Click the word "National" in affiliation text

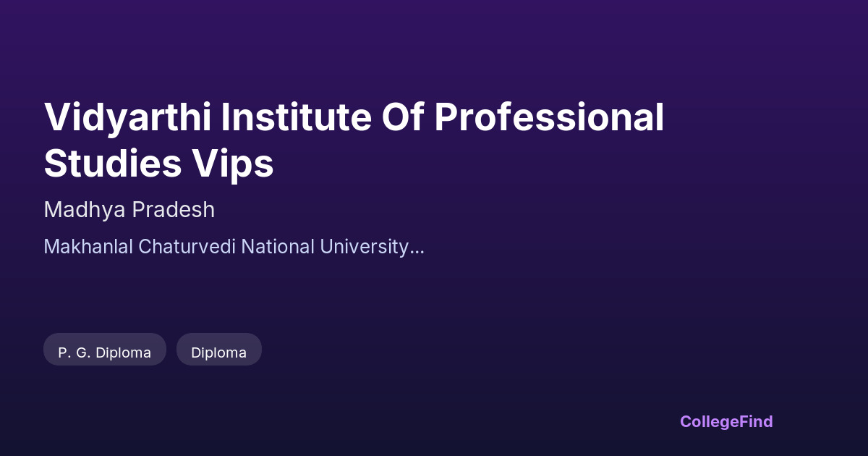(277, 247)
